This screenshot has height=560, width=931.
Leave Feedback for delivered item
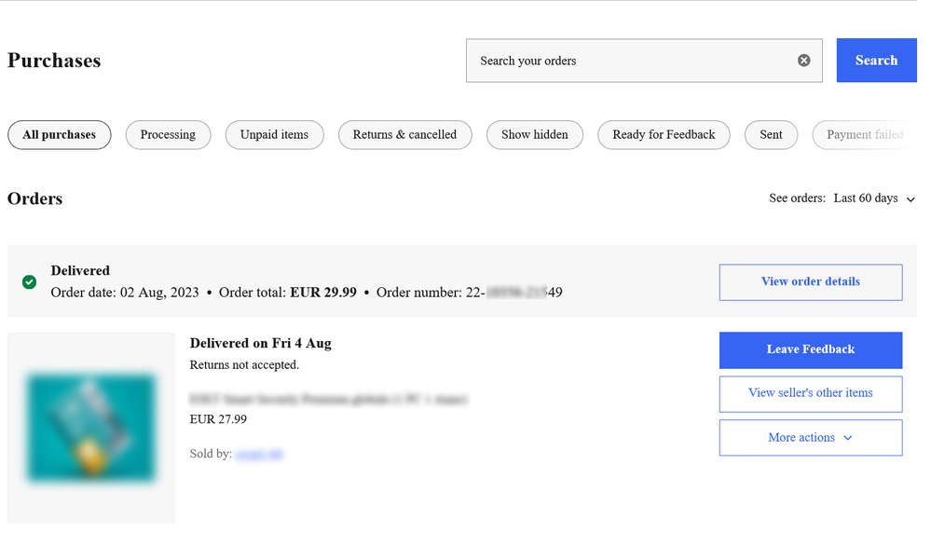[x=810, y=350]
